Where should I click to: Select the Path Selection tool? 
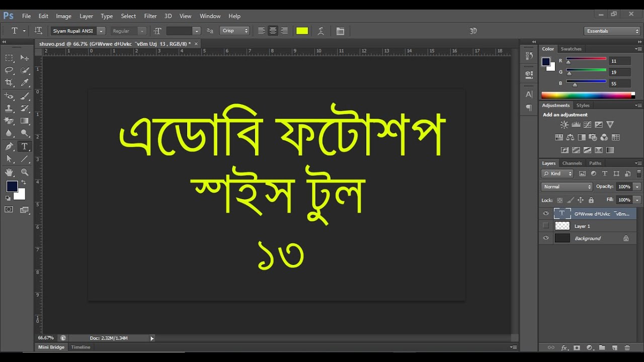(x=9, y=159)
